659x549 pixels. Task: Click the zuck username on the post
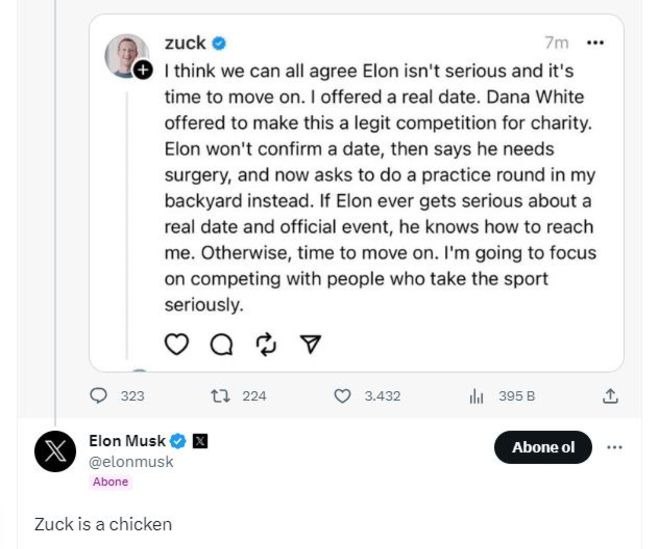click(184, 43)
